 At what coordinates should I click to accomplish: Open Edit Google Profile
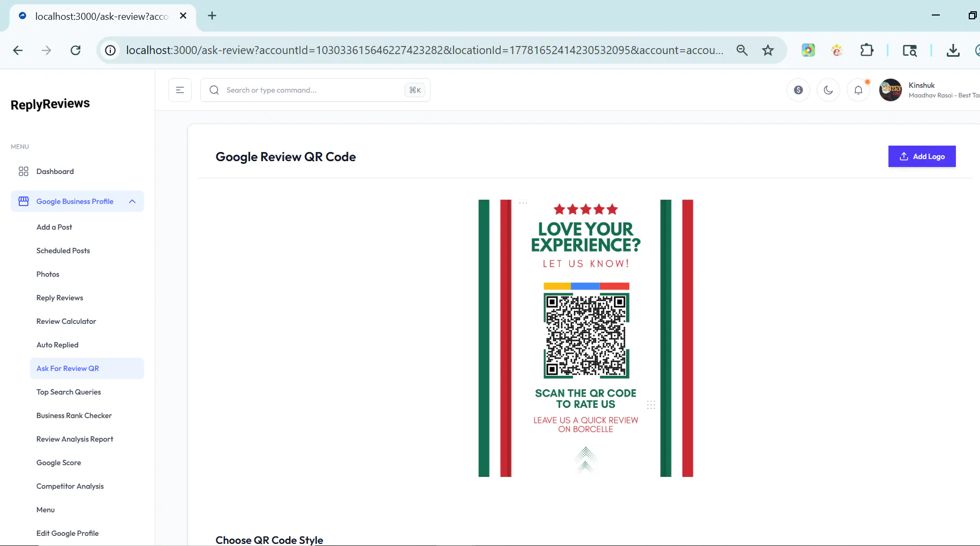pyautogui.click(x=67, y=533)
